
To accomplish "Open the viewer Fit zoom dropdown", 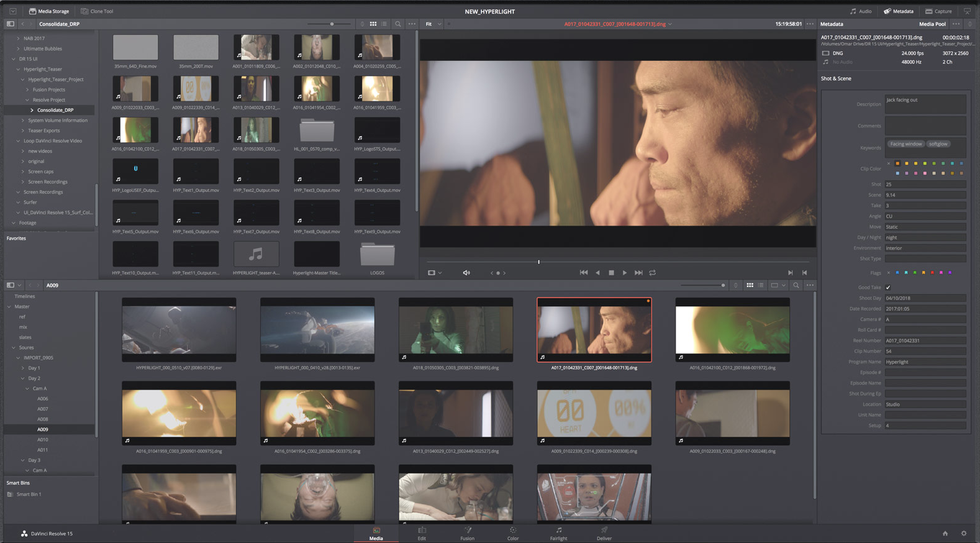I will point(433,24).
